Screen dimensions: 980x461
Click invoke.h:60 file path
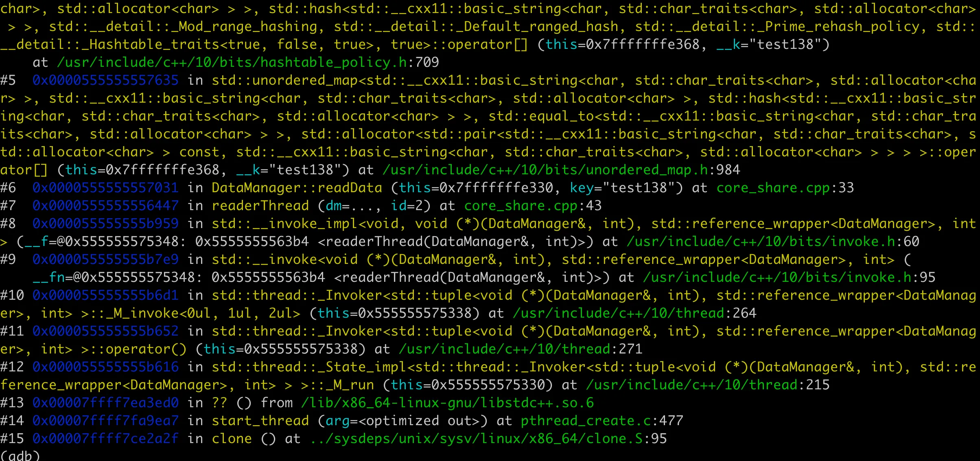click(x=773, y=241)
